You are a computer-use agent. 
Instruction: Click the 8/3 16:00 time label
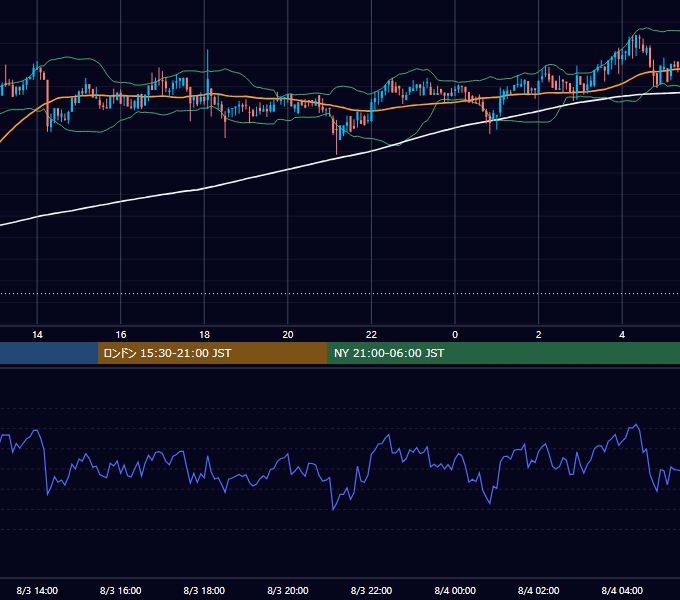(x=121, y=590)
